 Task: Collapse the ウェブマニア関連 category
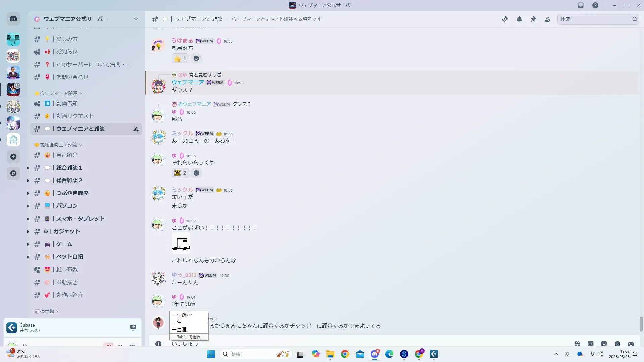(x=59, y=93)
